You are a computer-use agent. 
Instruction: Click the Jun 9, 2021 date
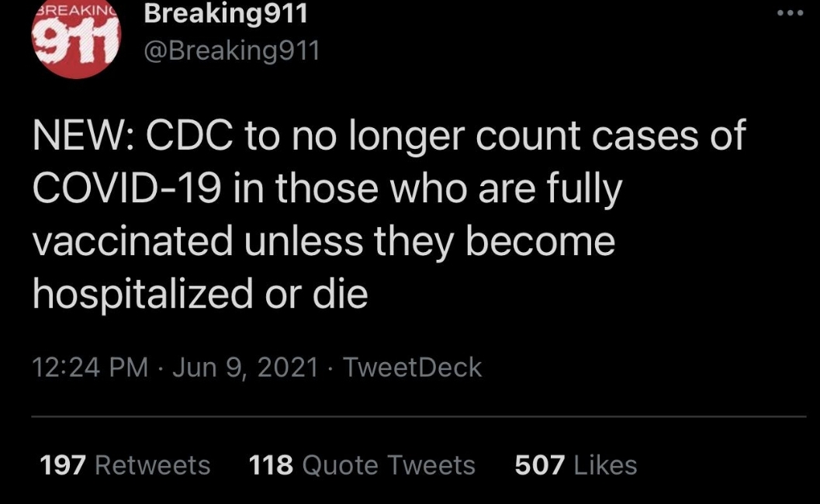(x=245, y=367)
